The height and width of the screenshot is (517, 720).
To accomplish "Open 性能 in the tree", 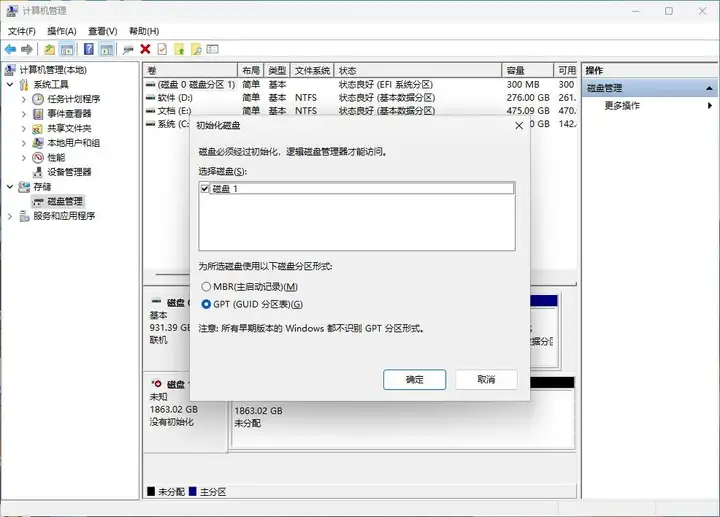I will (x=56, y=157).
